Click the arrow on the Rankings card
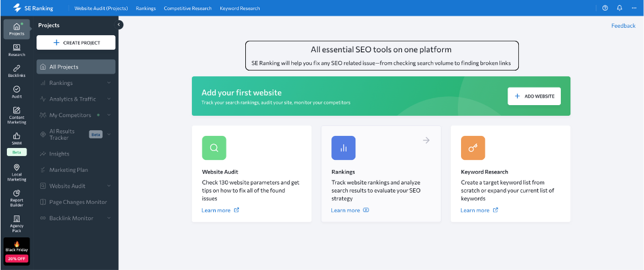Viewport: 644px width, 270px height. (426, 140)
